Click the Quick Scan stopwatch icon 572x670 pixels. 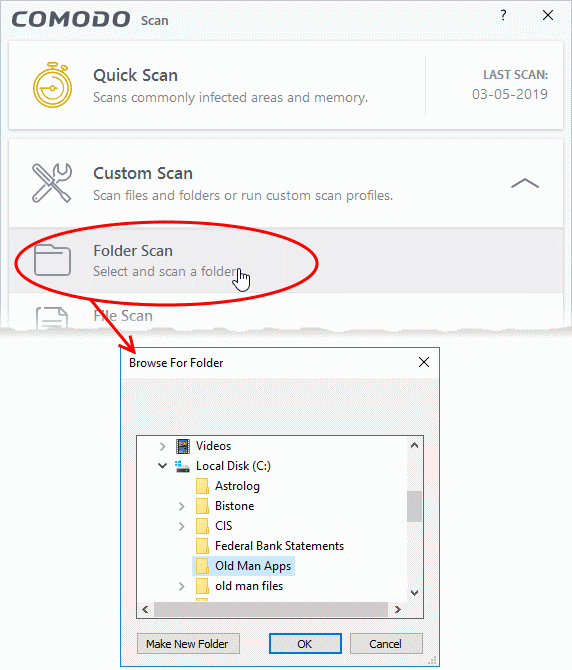[53, 85]
